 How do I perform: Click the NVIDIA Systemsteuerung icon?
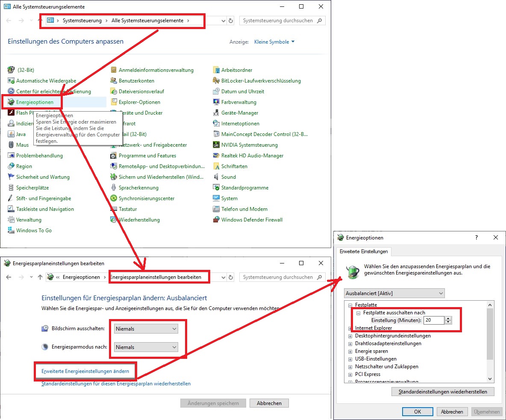[x=216, y=145]
